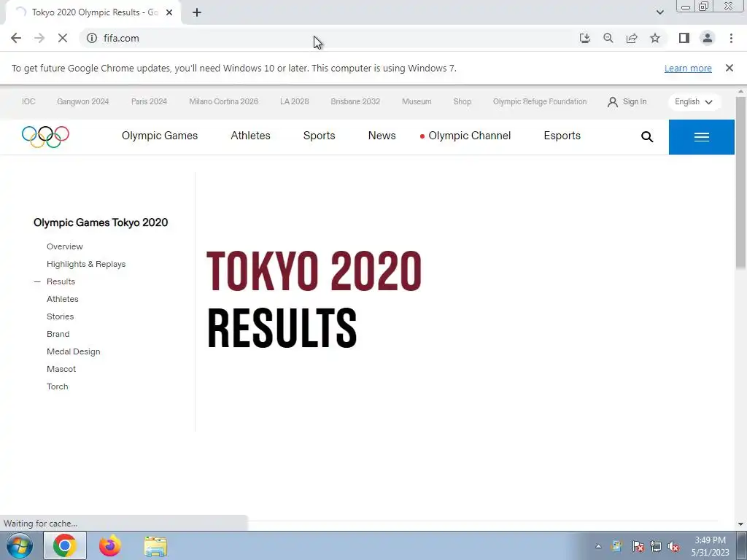Screen dimensions: 747x560
Task: Click the address bar showing fifa.com
Action: [x=329, y=38]
